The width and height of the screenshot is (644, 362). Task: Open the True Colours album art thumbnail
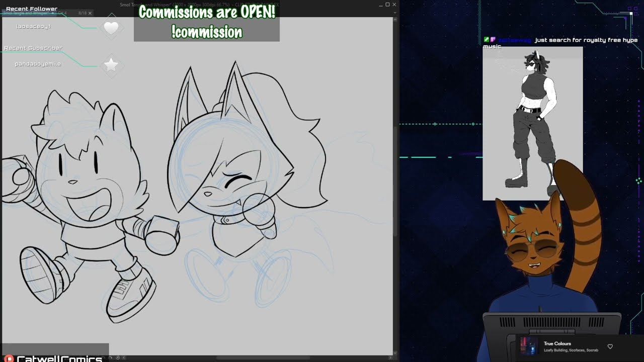529,346
